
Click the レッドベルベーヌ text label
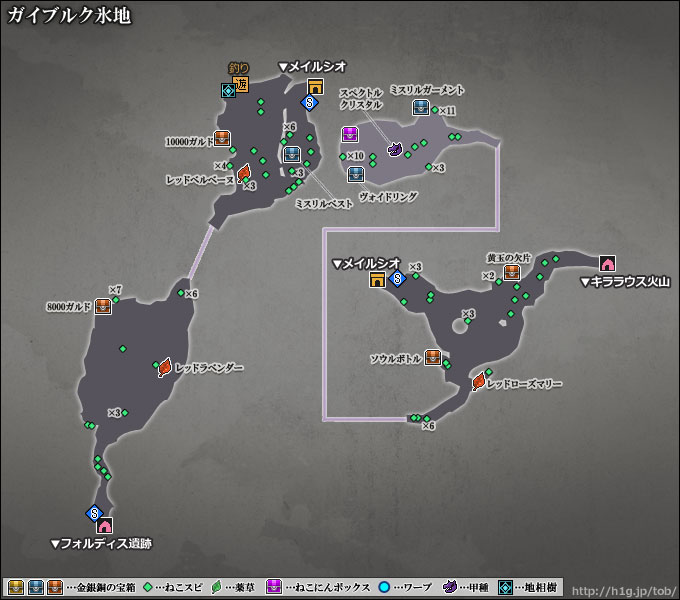tap(200, 180)
